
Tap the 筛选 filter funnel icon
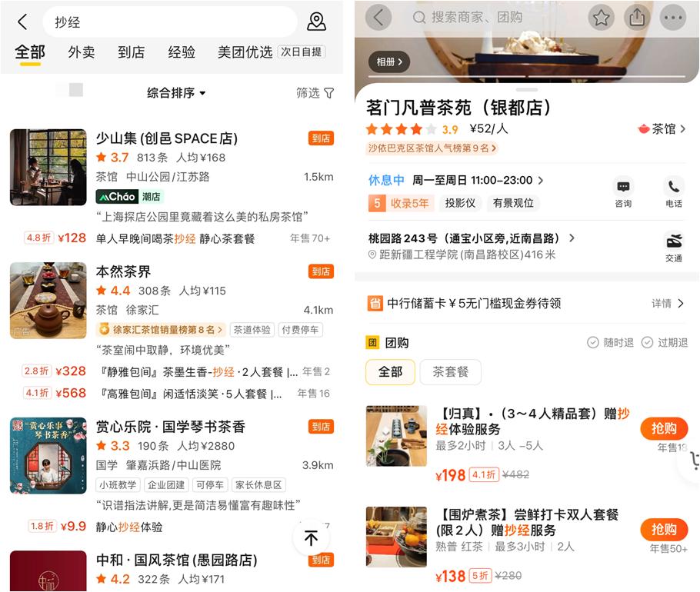pos(329,93)
